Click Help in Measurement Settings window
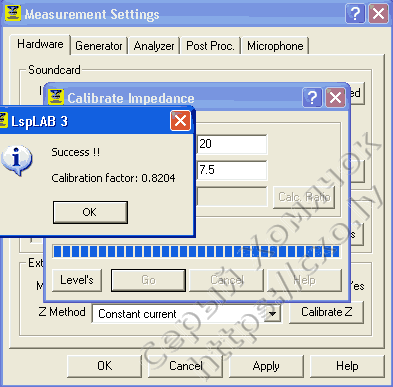 click(x=347, y=366)
